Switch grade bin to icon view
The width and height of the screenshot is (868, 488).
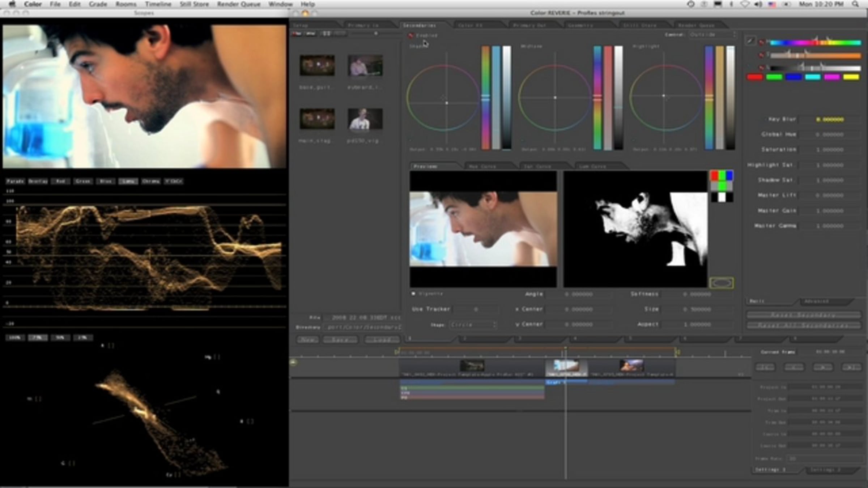(326, 34)
